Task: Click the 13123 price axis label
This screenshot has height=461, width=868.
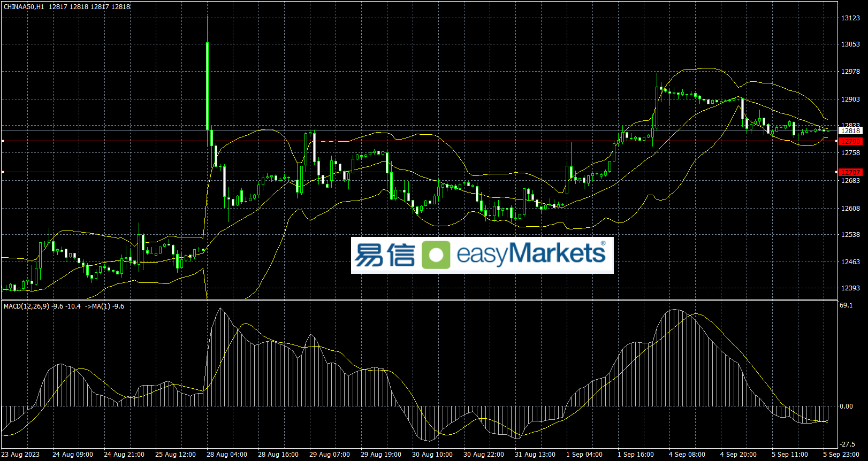Action: coord(851,18)
